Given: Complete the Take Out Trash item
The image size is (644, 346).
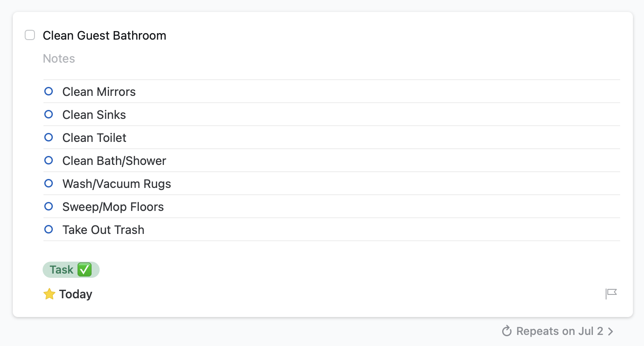Looking at the screenshot, I should point(49,230).
